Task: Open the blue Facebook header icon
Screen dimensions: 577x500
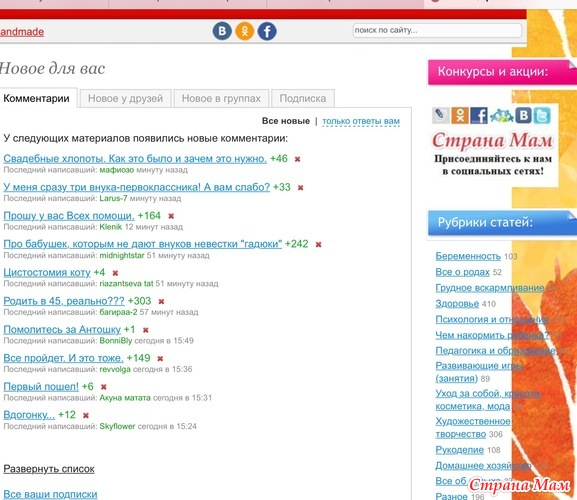Action: click(267, 31)
